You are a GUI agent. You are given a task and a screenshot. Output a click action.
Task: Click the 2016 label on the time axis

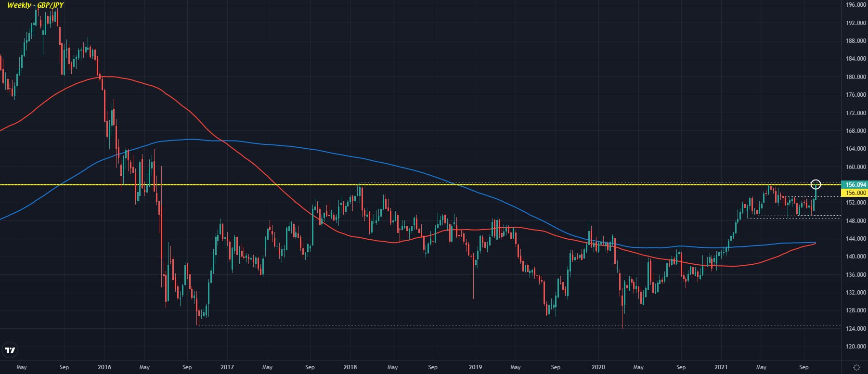[104, 367]
